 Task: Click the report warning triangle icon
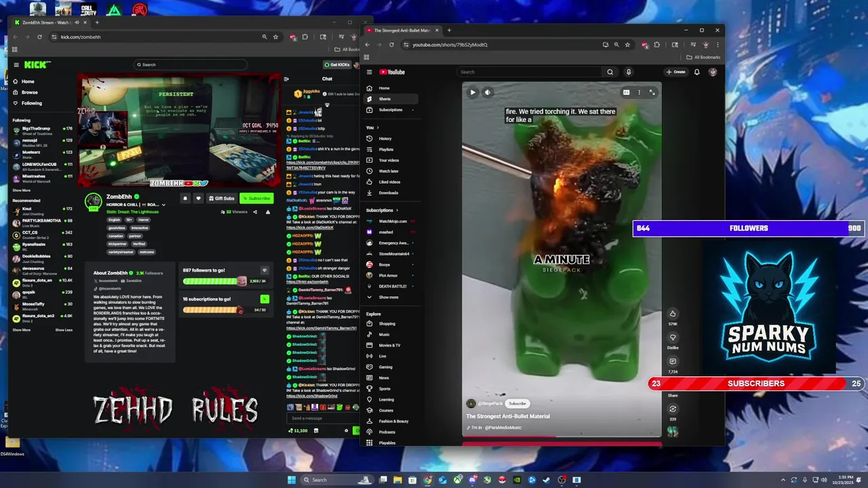pyautogui.click(x=268, y=212)
